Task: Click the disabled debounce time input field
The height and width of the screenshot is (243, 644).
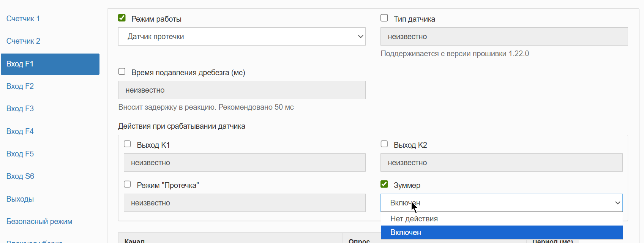Action: (x=241, y=90)
